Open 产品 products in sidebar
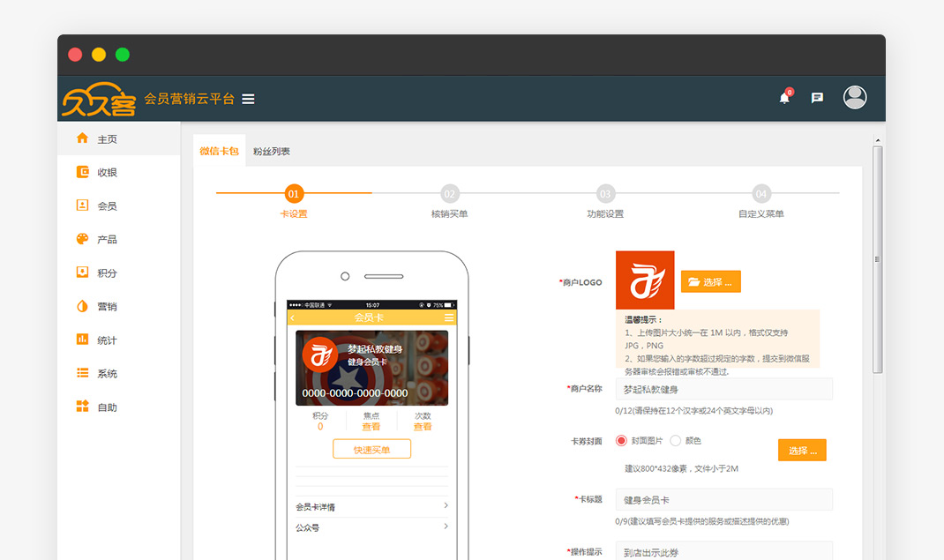Image resolution: width=944 pixels, height=560 pixels. click(x=107, y=240)
